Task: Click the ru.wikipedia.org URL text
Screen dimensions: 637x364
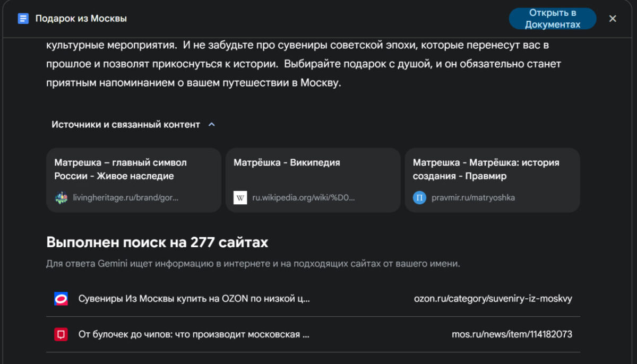Action: [x=303, y=198]
